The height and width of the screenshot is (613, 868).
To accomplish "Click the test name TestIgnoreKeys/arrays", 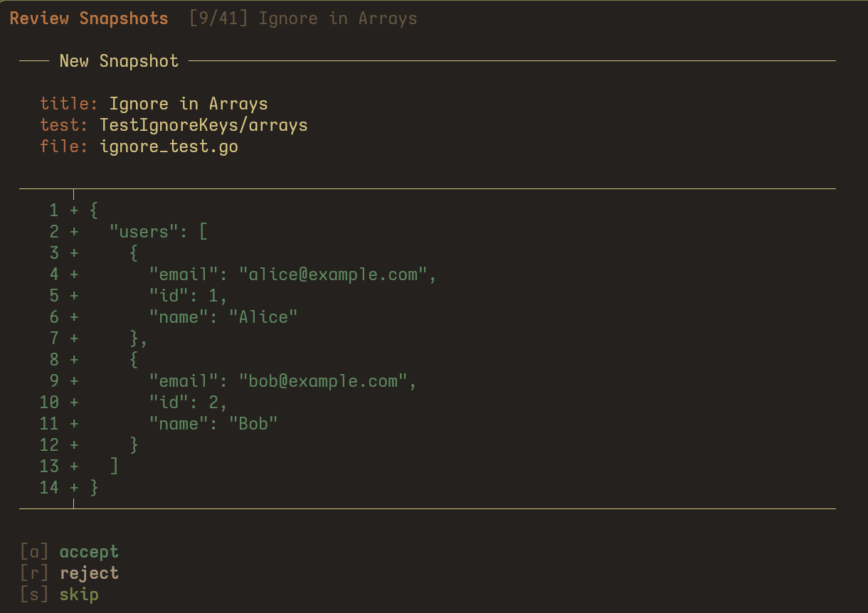I will [x=203, y=125].
